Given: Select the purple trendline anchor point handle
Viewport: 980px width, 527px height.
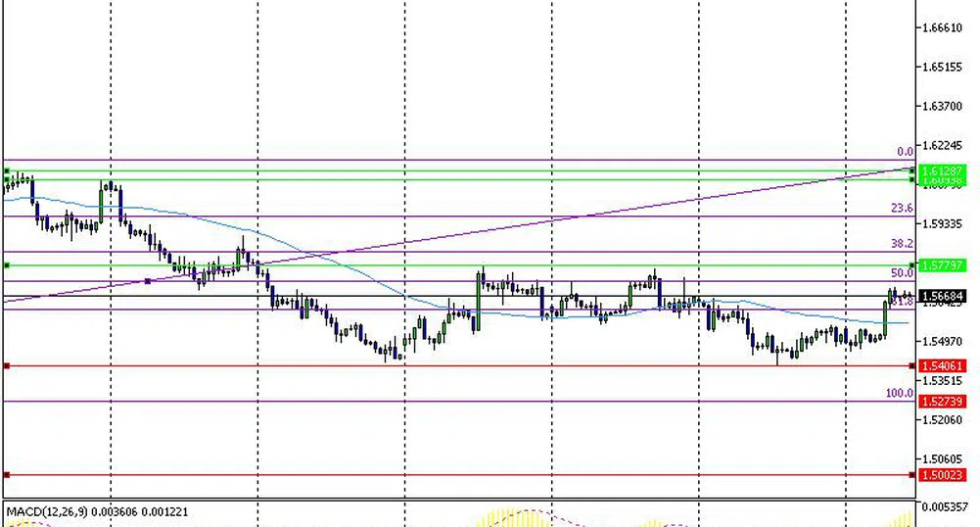Looking at the screenshot, I should click(x=147, y=281).
